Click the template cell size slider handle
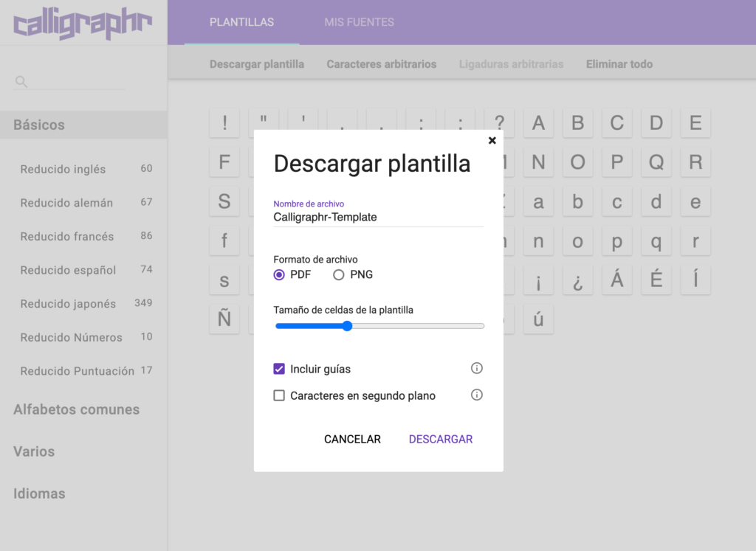This screenshot has height=551, width=756. [347, 326]
